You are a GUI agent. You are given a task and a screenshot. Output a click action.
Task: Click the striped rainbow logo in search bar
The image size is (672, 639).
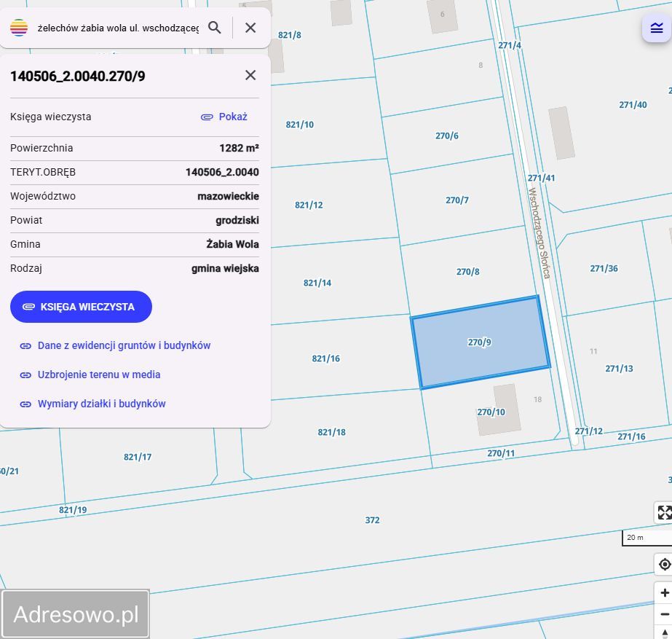tap(19, 28)
